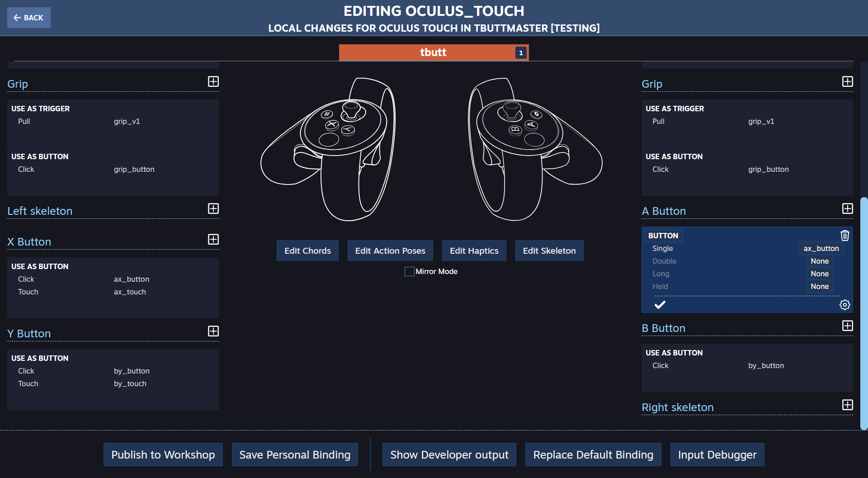Viewport: 868px width, 478px height.
Task: Add a binding to B Button
Action: 848,326
